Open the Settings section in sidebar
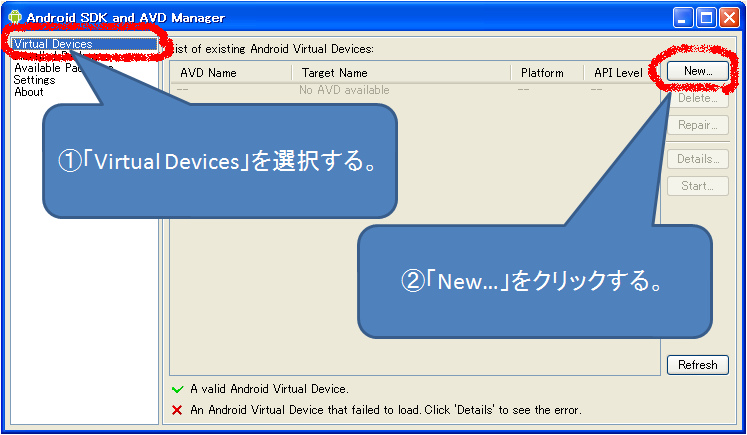 (34, 80)
